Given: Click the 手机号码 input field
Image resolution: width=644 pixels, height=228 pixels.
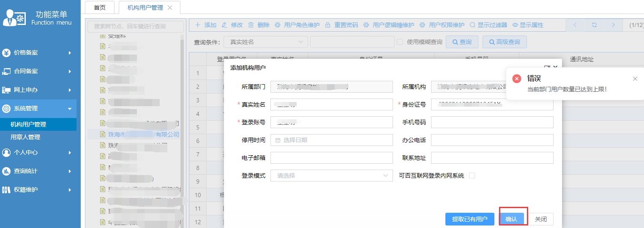Looking at the screenshot, I should click(x=492, y=122).
